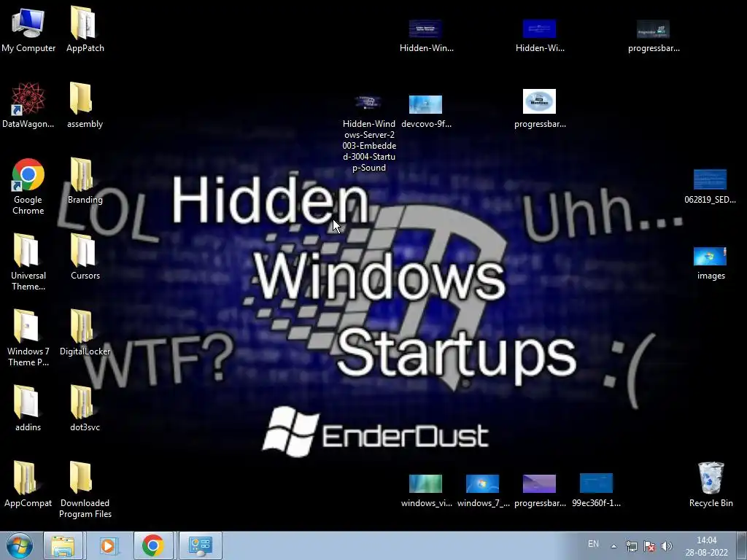Viewport: 747px width, 560px height.
Task: Select the 99ec360f-1... file
Action: point(597,491)
